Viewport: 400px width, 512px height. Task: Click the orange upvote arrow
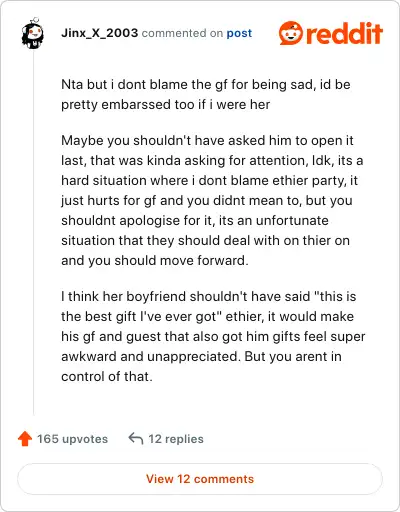[25, 439]
